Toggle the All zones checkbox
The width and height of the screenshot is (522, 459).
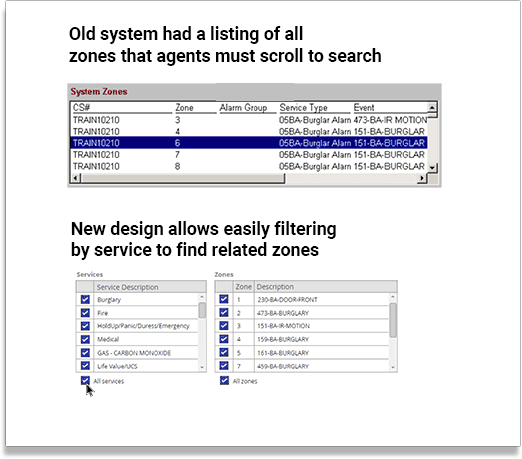[x=224, y=380]
